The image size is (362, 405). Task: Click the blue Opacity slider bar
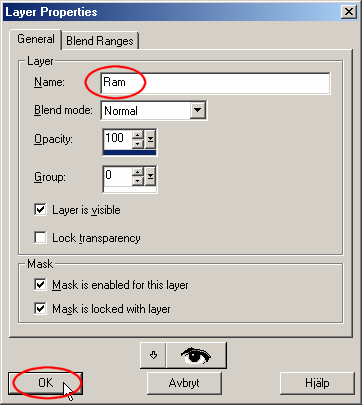point(130,152)
